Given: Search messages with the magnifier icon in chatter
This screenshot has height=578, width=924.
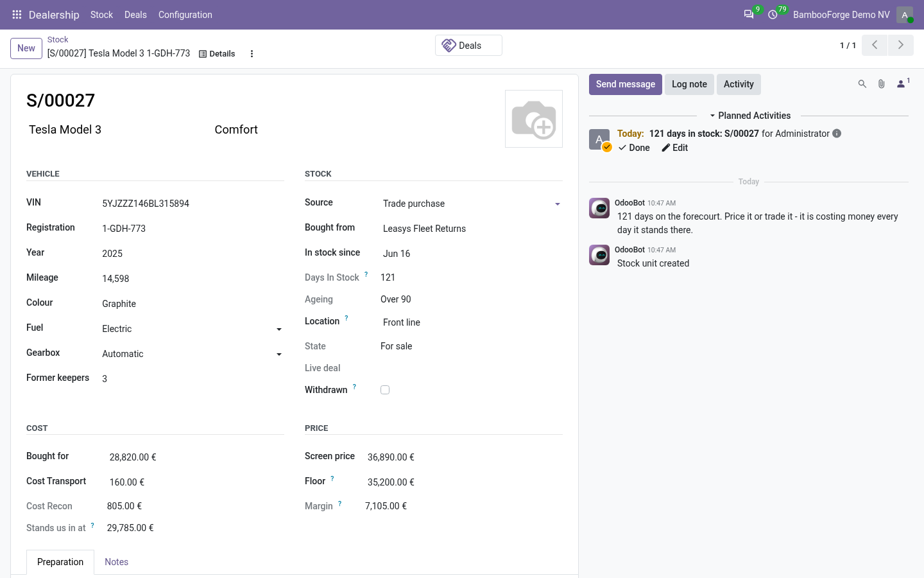Looking at the screenshot, I should pos(862,84).
